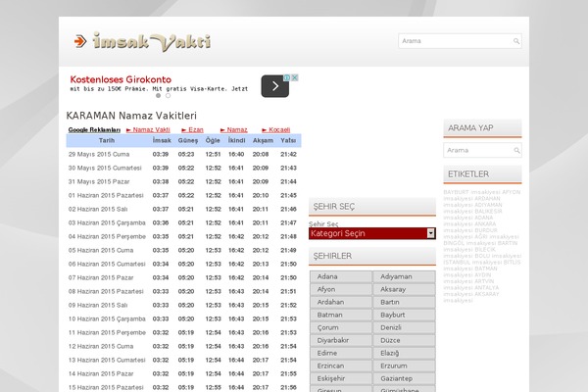Image resolution: width=588 pixels, height=392 pixels.
Task: Select the second ad carousel dot
Action: tap(168, 96)
